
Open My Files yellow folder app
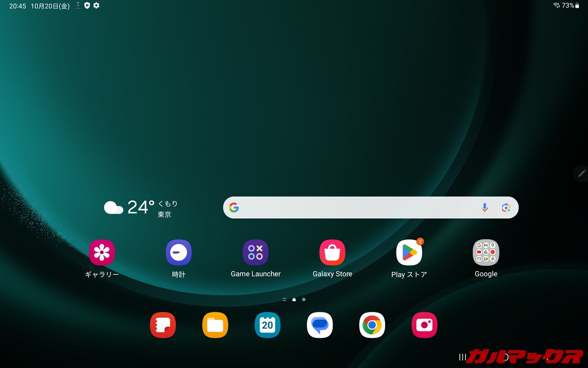click(x=215, y=325)
